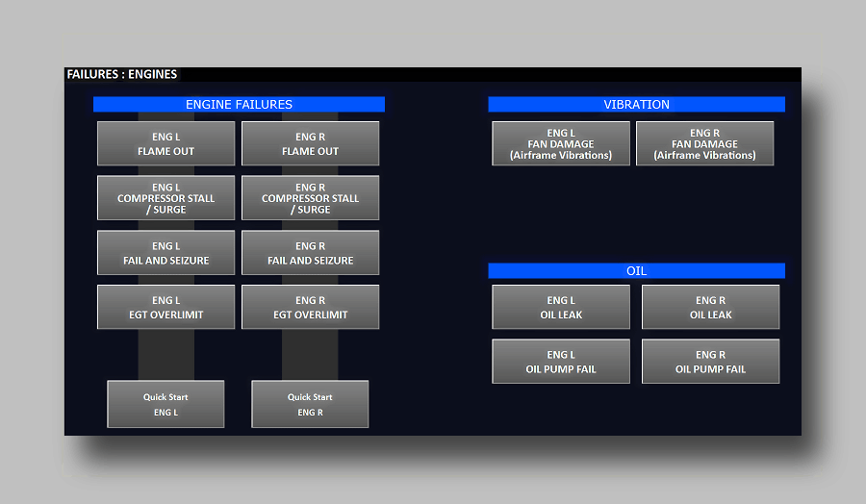866x504 pixels.
Task: Enable ENG R EGT OVERLIMIT failure
Action: pos(310,307)
